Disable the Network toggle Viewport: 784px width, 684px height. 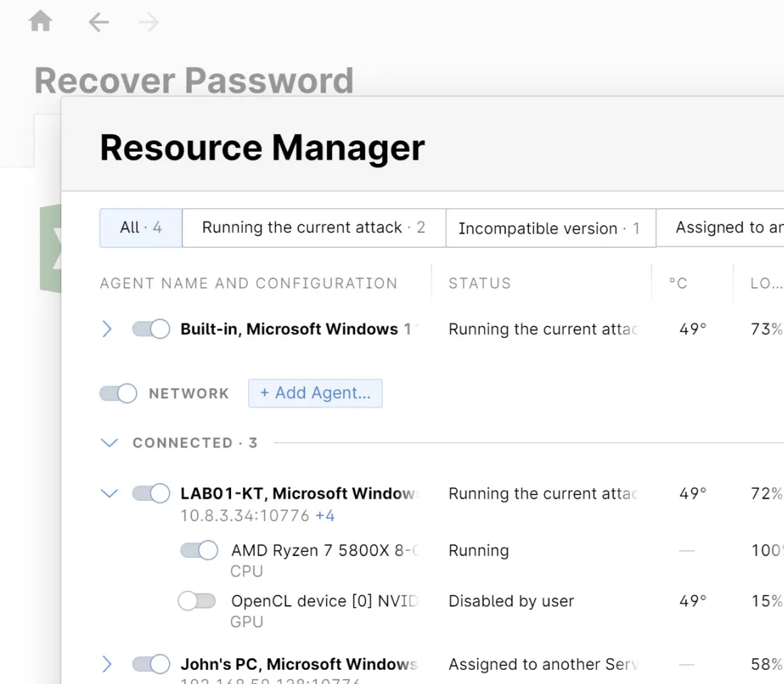tap(118, 393)
